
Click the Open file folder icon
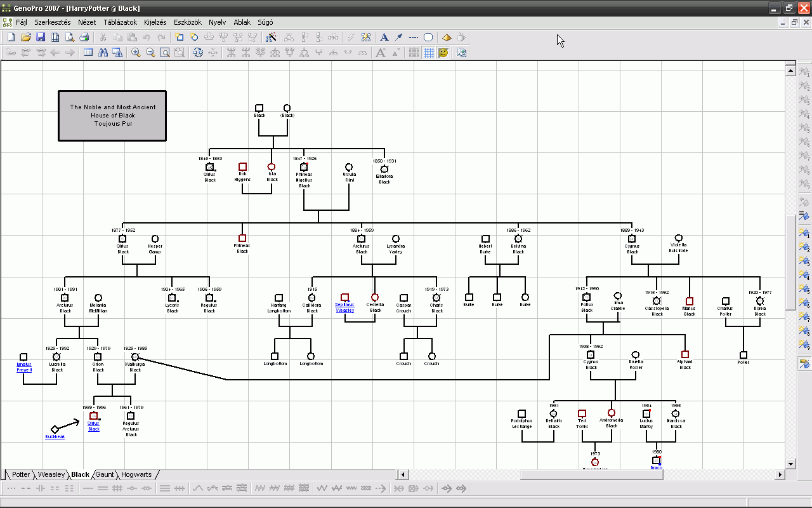[x=26, y=37]
